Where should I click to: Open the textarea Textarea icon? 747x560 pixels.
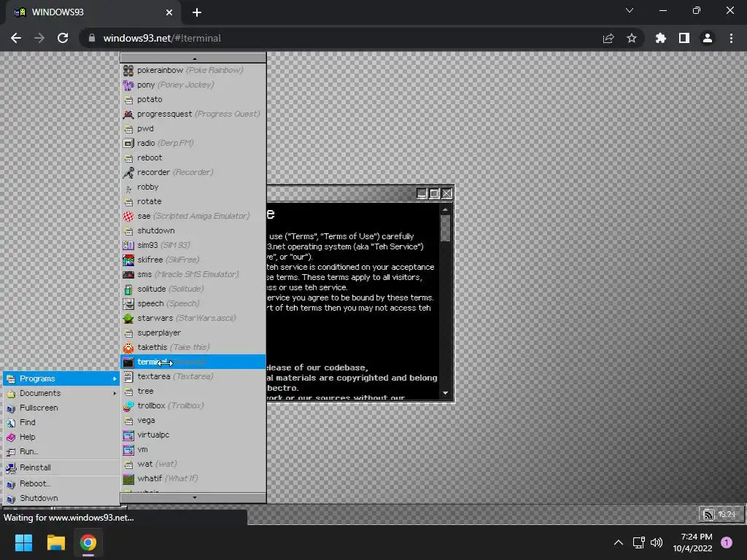[128, 377]
